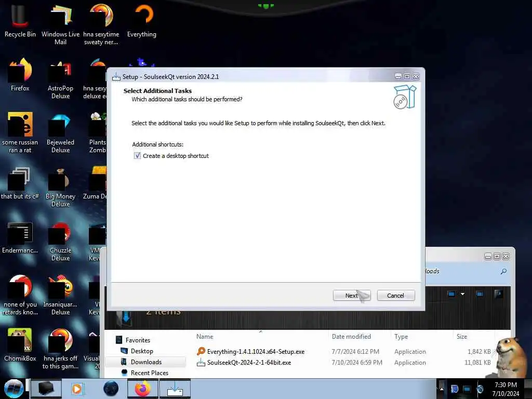
Task: Select the Big Money Deluxe desktop icon
Action: pos(60,187)
